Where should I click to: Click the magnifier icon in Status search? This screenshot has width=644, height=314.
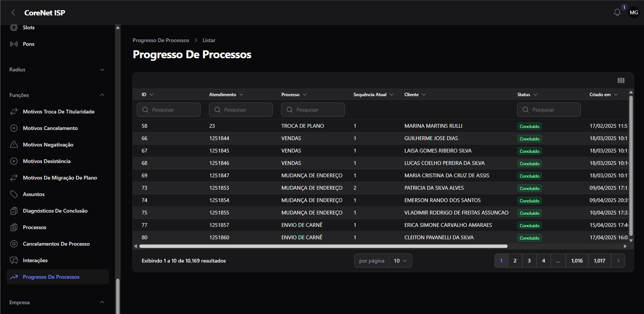[526, 110]
